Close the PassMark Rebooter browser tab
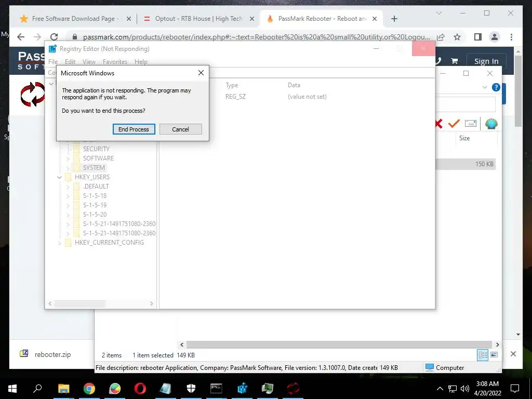This screenshot has height=399, width=532. (x=375, y=19)
